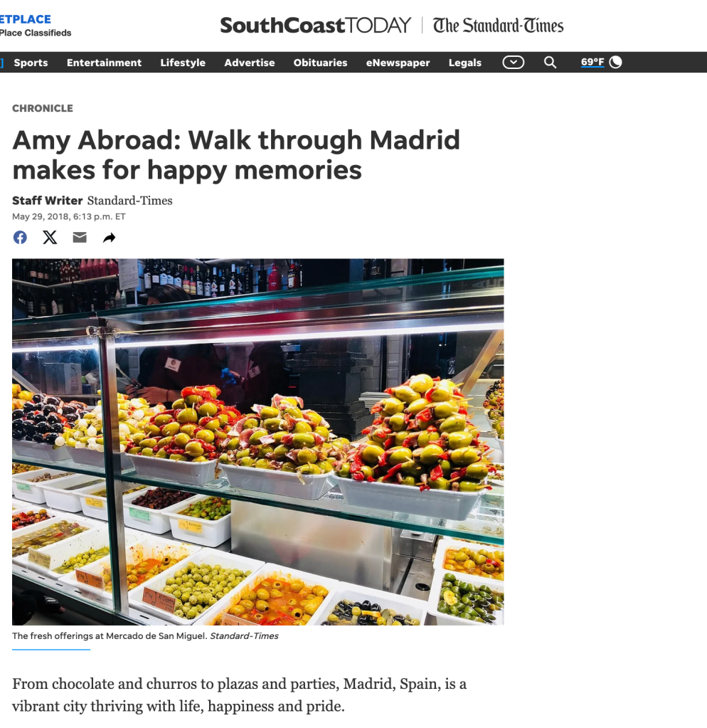The image size is (707, 728).
Task: Open the eNewspaper link
Action: point(398,63)
